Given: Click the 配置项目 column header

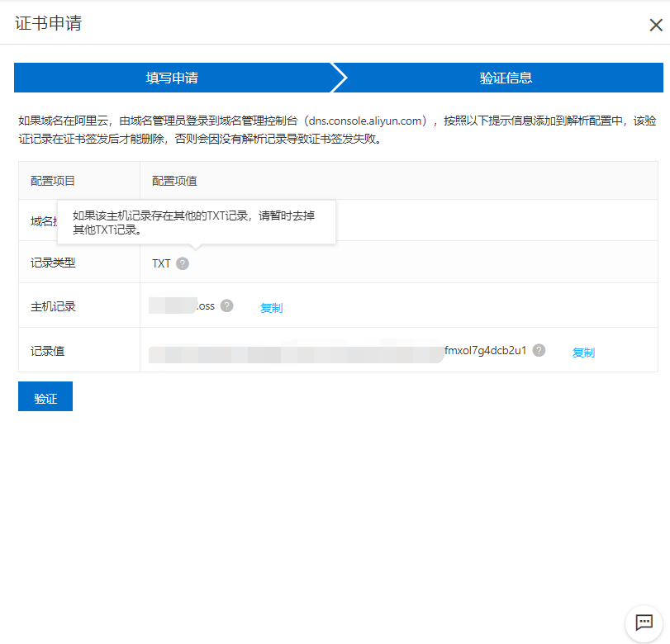Looking at the screenshot, I should tap(53, 181).
